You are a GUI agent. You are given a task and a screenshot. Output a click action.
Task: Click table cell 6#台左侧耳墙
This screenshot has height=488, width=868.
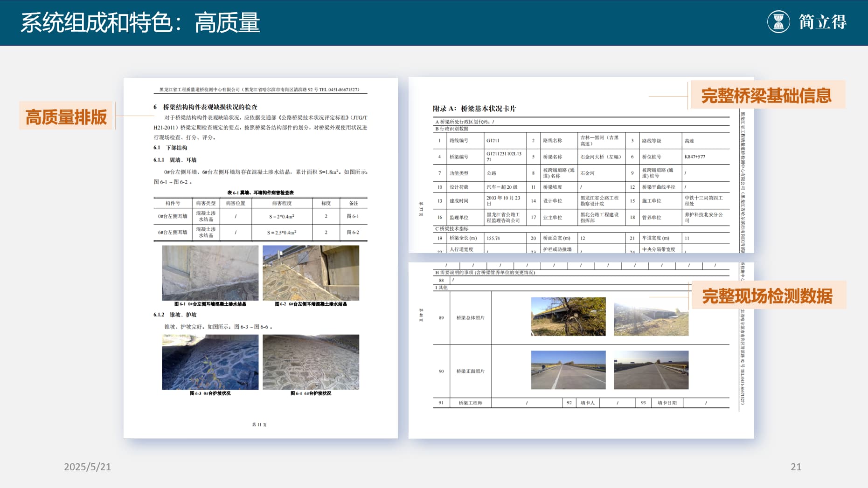pos(173,232)
